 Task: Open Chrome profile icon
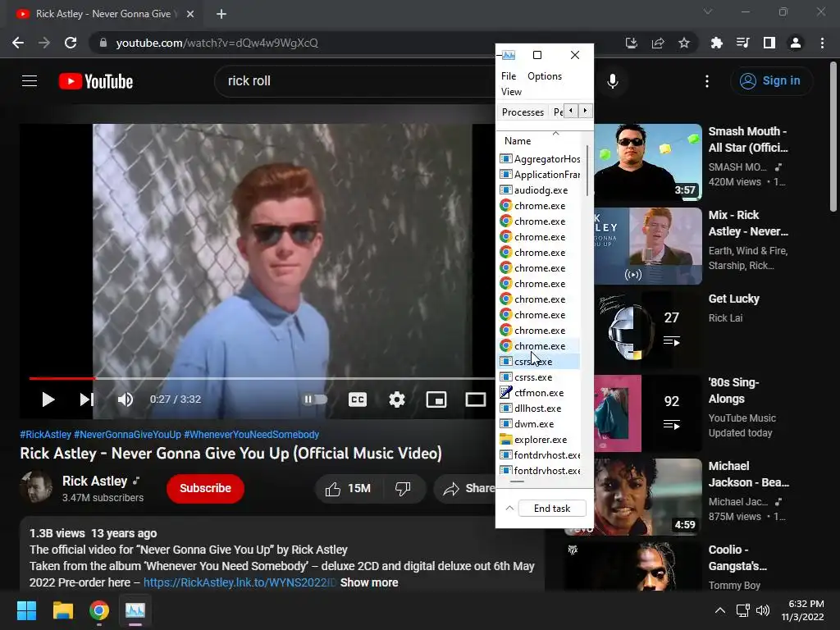(x=796, y=43)
